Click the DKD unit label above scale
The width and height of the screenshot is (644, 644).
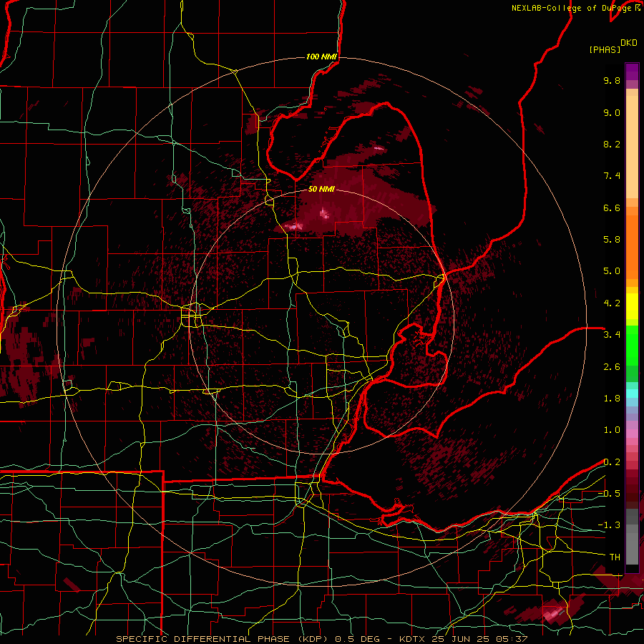(x=629, y=43)
